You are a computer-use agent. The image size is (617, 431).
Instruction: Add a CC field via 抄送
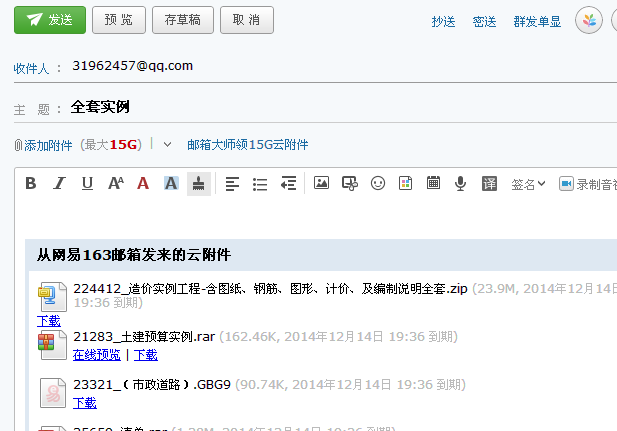(x=443, y=22)
